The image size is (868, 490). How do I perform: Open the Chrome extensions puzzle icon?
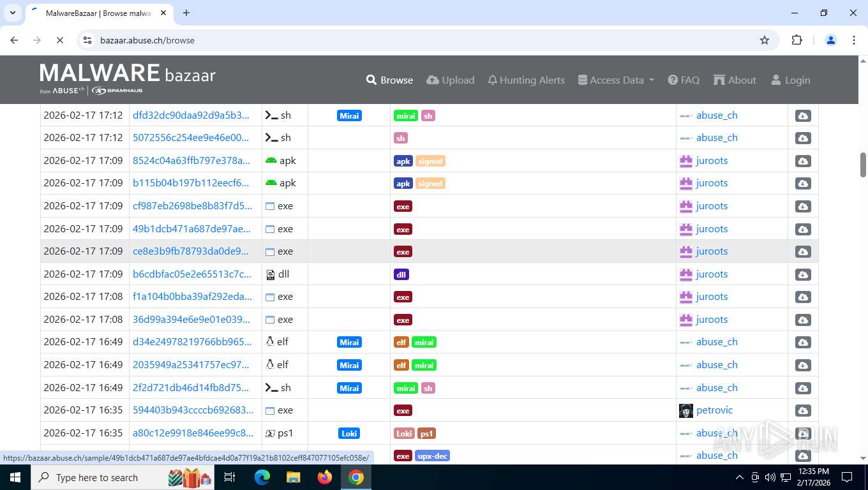pos(797,40)
